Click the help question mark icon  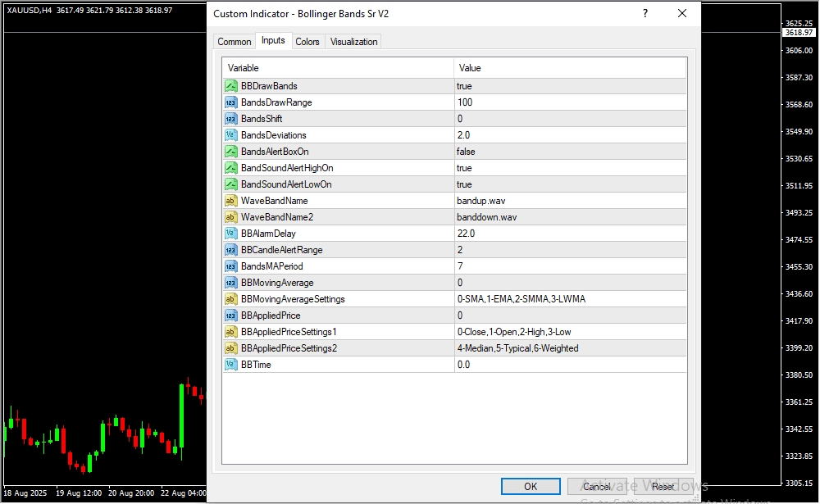click(645, 14)
